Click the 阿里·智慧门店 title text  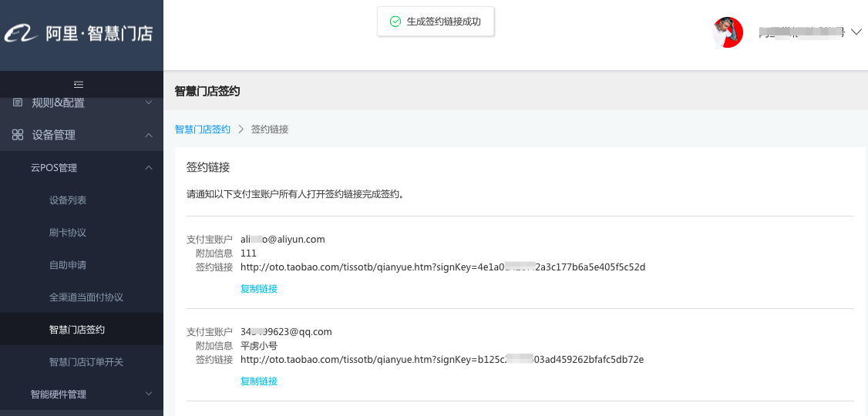[x=99, y=34]
